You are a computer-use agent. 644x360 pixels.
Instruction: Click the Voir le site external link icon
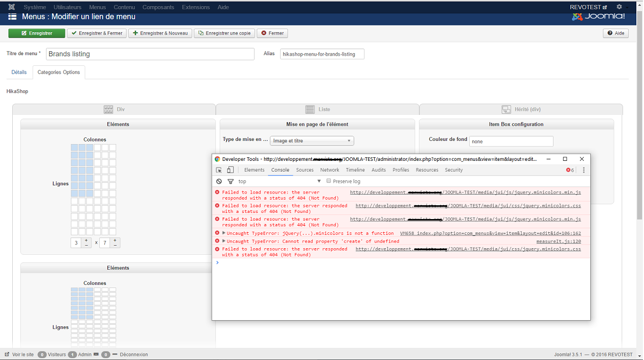(x=7, y=354)
